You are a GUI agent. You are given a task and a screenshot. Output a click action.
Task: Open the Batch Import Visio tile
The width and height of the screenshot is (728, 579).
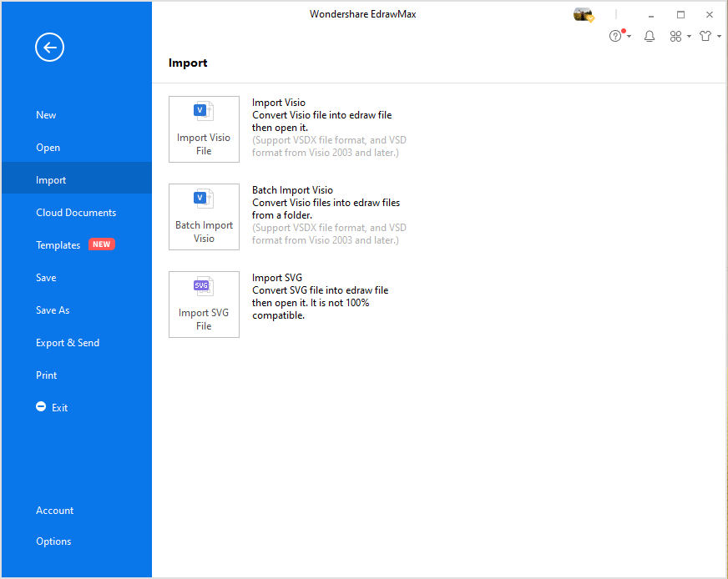coord(204,217)
